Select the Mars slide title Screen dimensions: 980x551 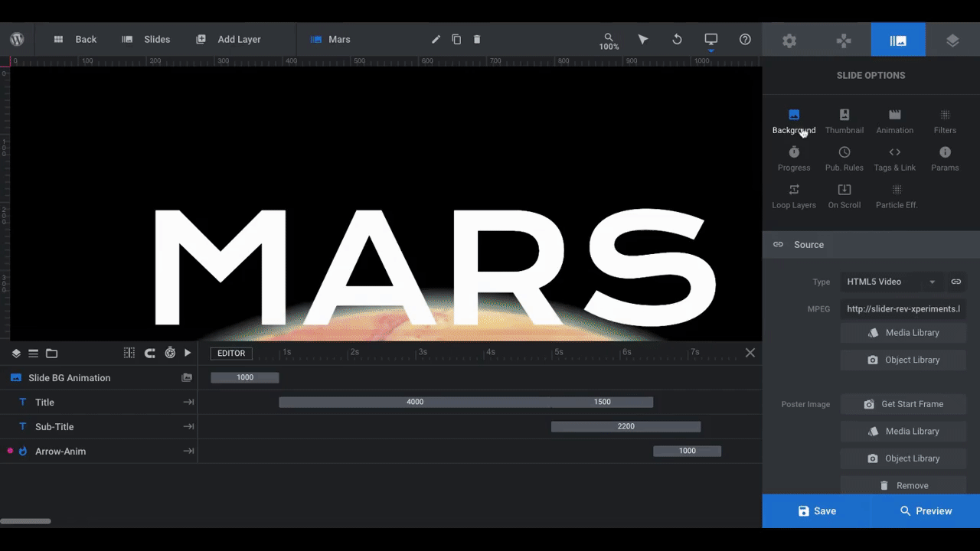[339, 39]
